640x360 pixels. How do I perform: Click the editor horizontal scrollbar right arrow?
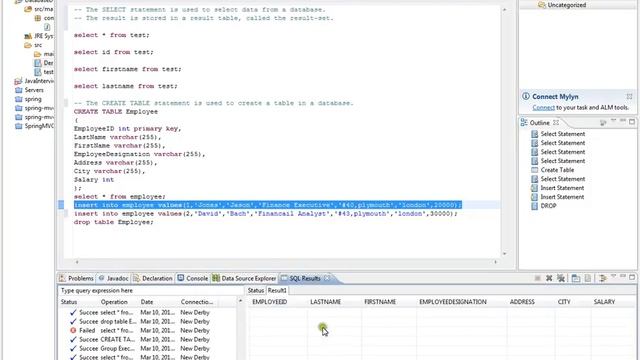[x=496, y=262]
